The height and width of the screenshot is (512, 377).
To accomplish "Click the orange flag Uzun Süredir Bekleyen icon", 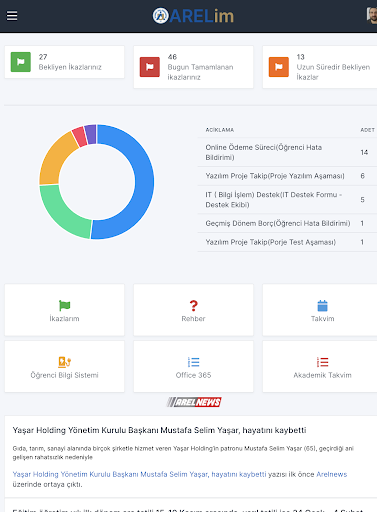I will (x=279, y=67).
